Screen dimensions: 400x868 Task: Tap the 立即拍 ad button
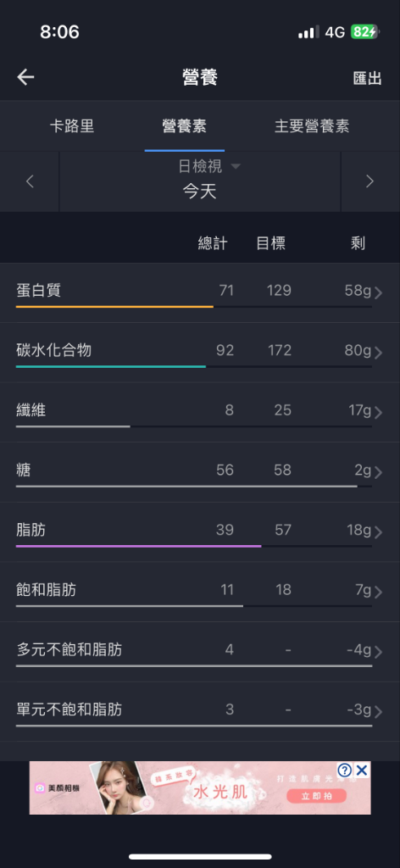pyautogui.click(x=316, y=796)
